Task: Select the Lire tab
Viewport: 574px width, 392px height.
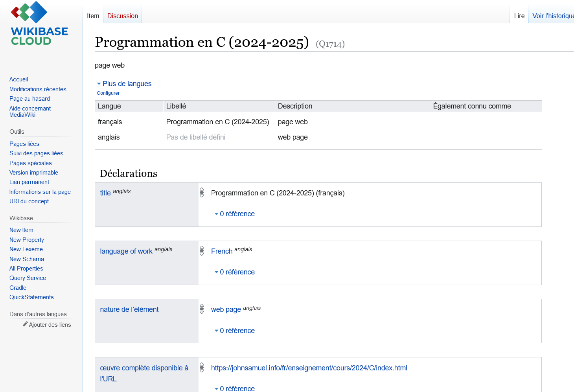Action: tap(519, 16)
